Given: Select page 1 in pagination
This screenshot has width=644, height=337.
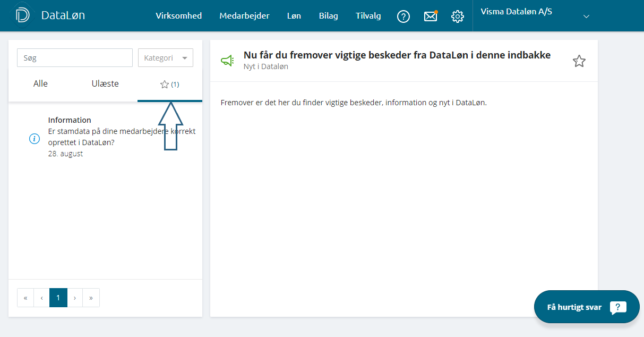Looking at the screenshot, I should tap(58, 298).
